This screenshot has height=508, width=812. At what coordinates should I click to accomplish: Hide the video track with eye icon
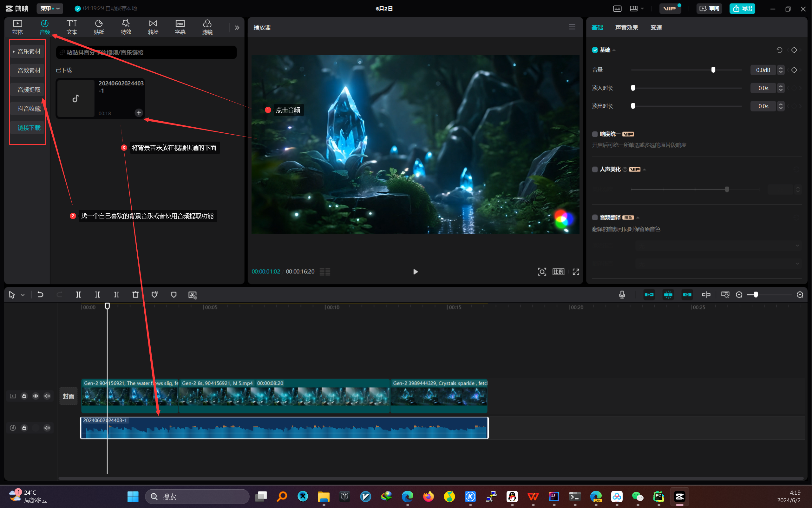pyautogui.click(x=36, y=396)
